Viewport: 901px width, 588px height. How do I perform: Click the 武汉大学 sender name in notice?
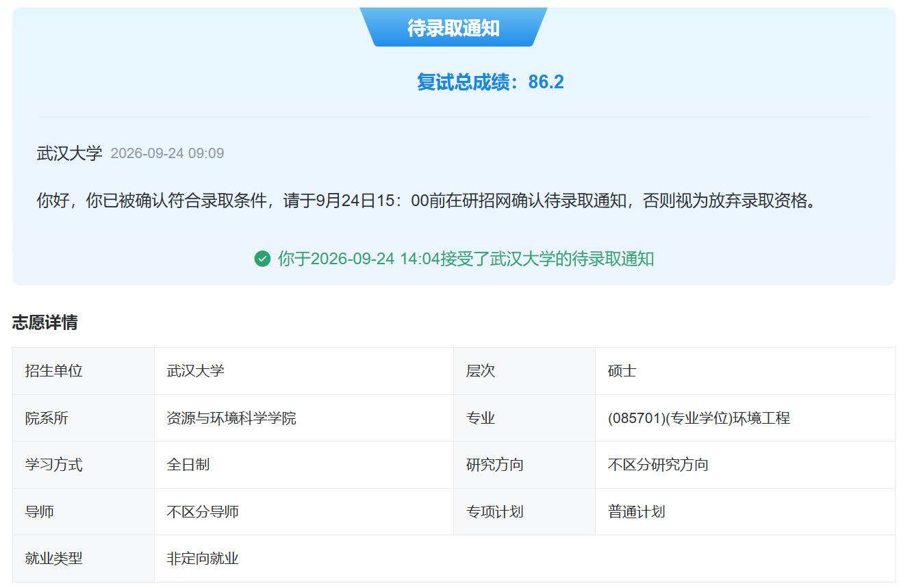(x=69, y=153)
